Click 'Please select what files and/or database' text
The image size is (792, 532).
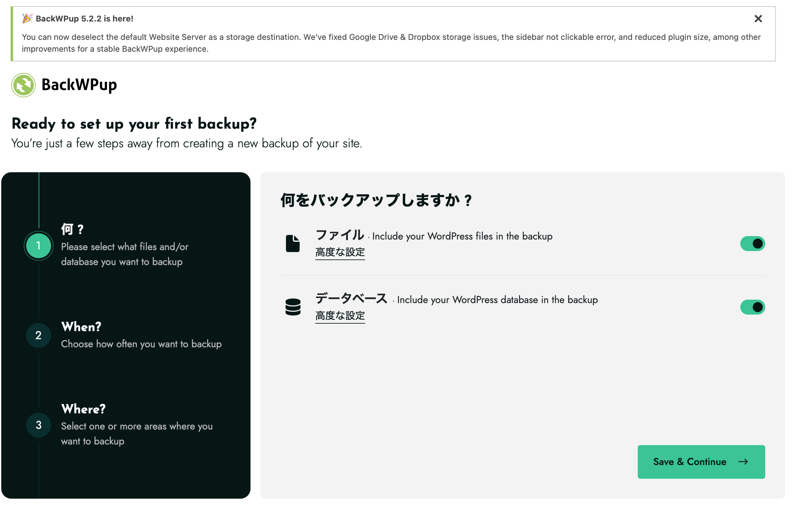pyautogui.click(x=125, y=254)
